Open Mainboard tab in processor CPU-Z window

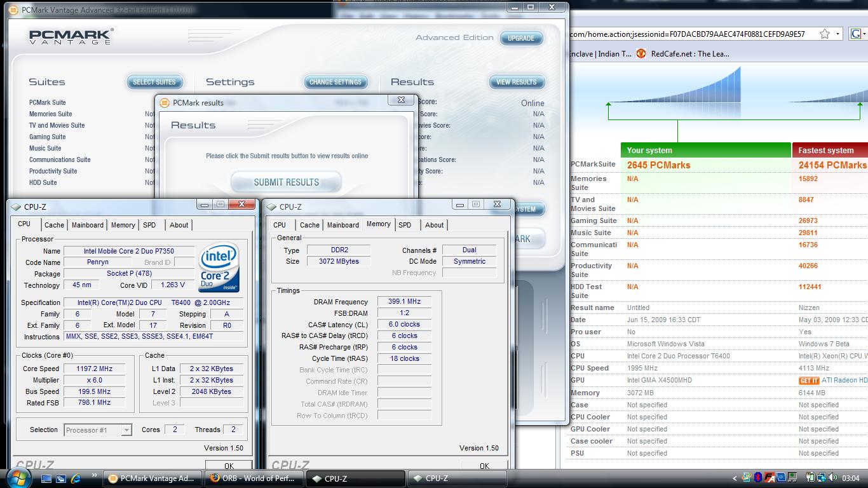click(87, 225)
